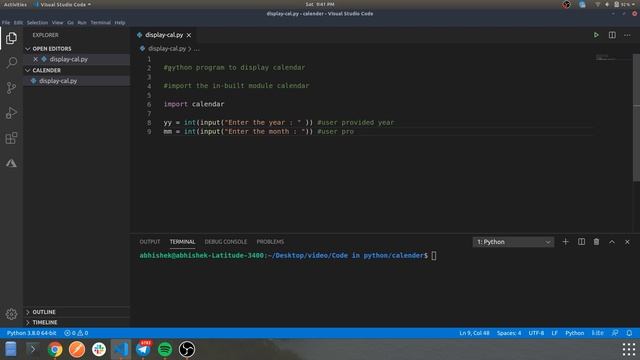Kill the terminal with trash icon
Image resolution: width=640 pixels, height=360 pixels.
(596, 242)
